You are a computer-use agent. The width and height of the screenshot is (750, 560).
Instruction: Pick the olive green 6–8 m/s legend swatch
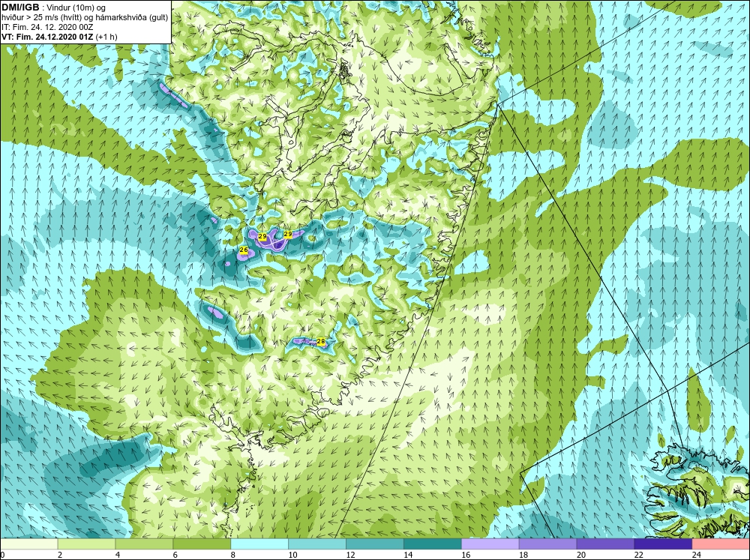tap(202, 544)
